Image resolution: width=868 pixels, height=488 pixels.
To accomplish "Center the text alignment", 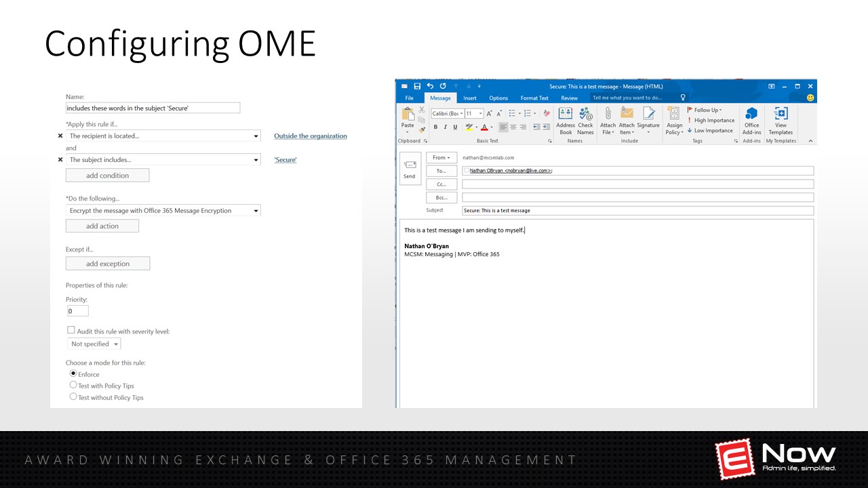I will pyautogui.click(x=513, y=127).
